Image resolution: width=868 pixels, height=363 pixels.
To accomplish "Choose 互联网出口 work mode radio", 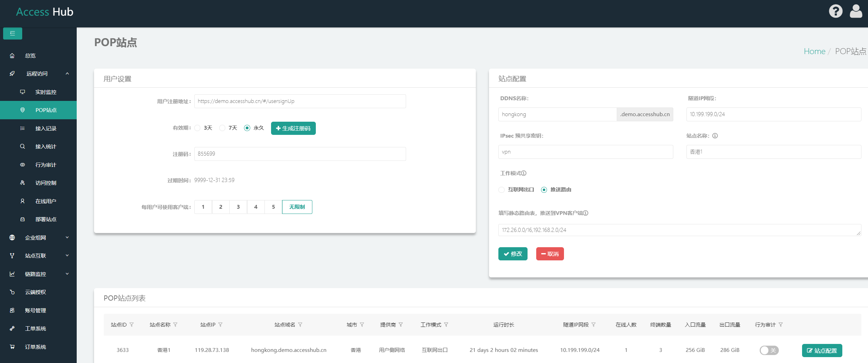I will (502, 190).
